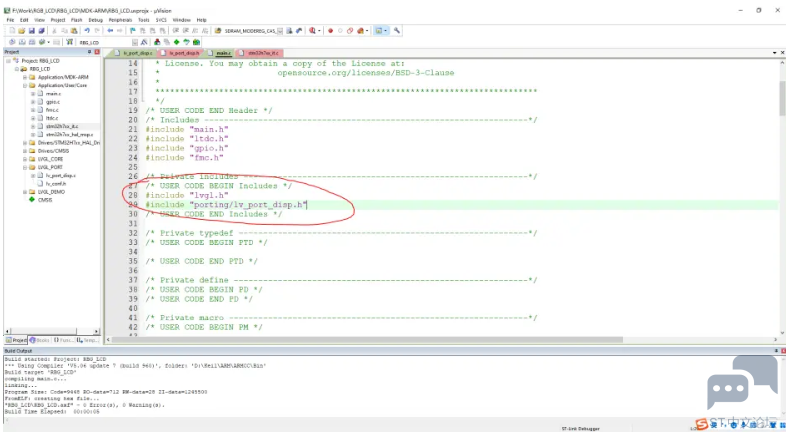
Task: Click the Pack Installer icon
Action: 196,42
